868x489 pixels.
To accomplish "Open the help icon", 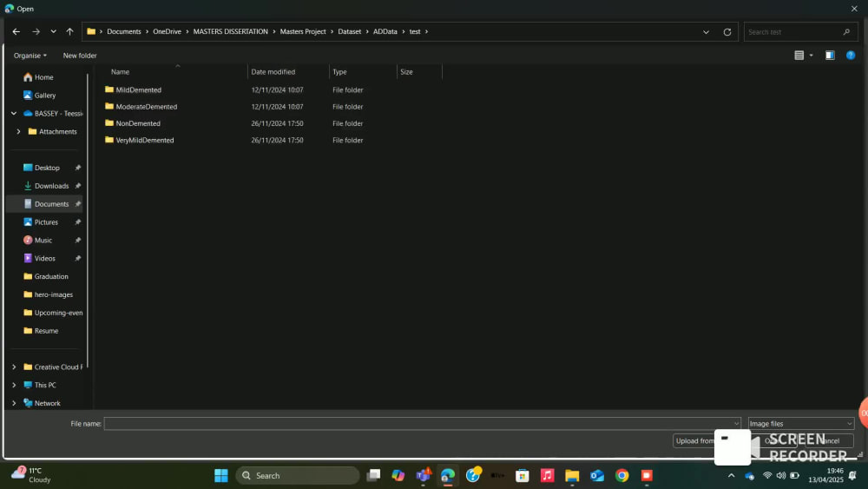I will 851,55.
